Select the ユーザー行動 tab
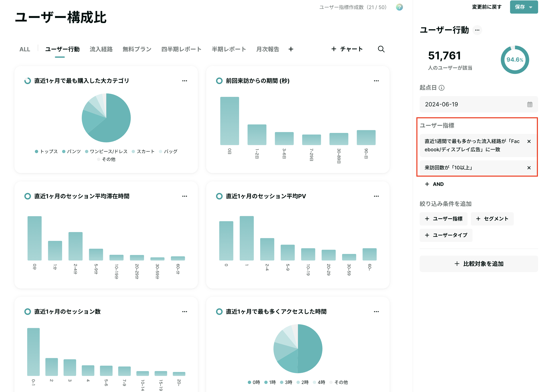Screen dimensions: 541x392 pyautogui.click(x=62, y=49)
